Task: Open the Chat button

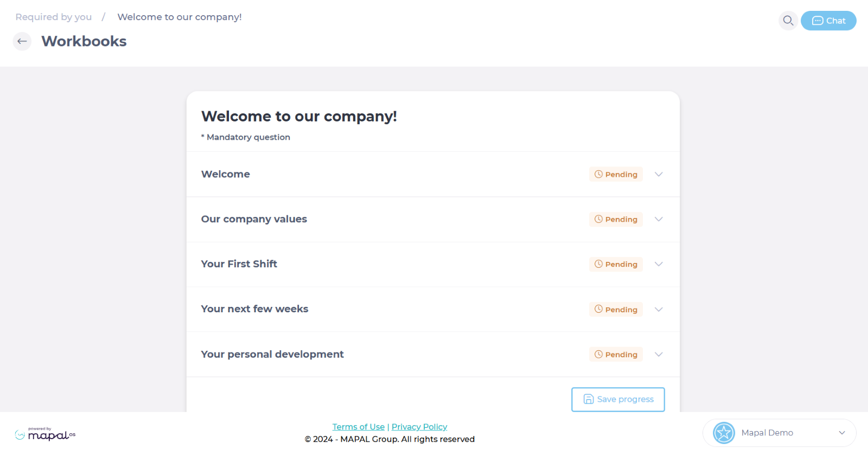Action: pos(828,21)
